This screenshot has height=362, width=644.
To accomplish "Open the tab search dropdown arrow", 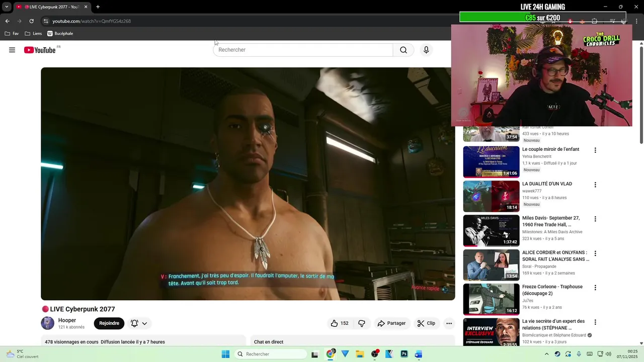I will point(7,7).
